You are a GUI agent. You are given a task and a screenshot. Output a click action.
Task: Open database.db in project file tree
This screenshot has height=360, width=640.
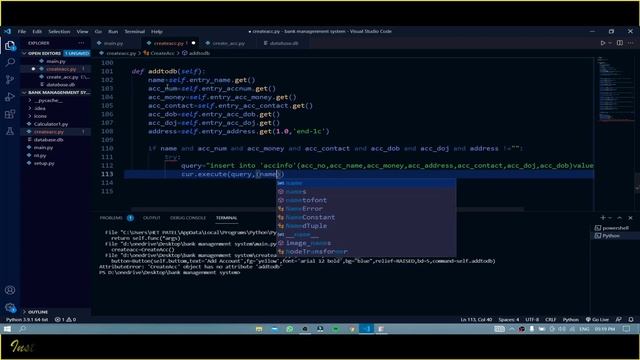tap(48, 140)
